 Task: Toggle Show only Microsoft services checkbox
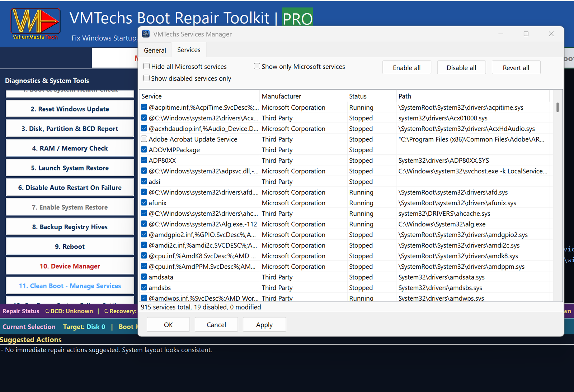coord(257,66)
